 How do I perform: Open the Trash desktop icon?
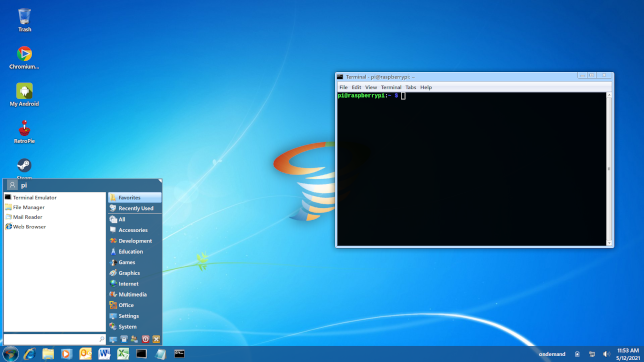pos(24,20)
